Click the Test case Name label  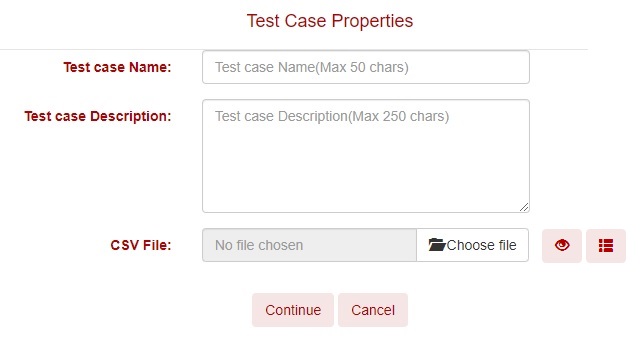117,67
